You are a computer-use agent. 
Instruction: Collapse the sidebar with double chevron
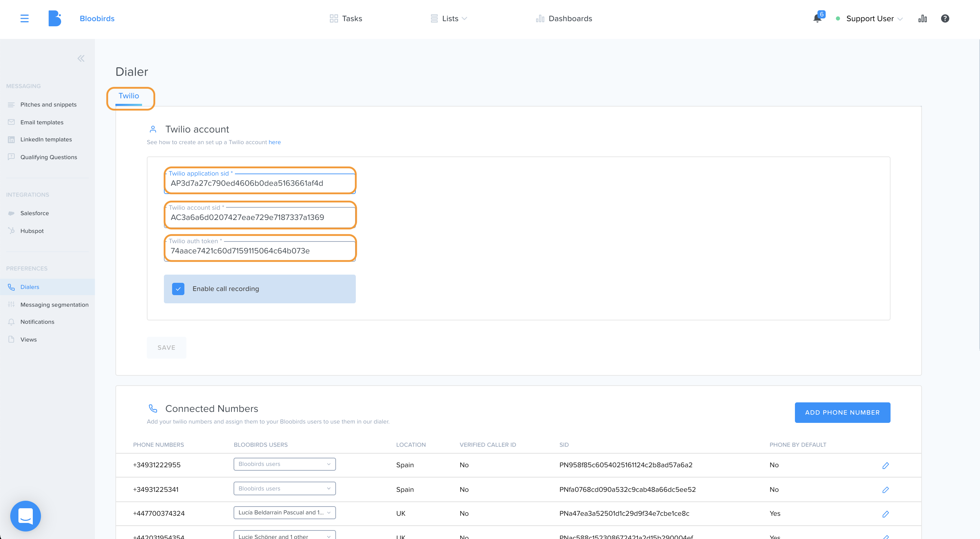coord(81,58)
